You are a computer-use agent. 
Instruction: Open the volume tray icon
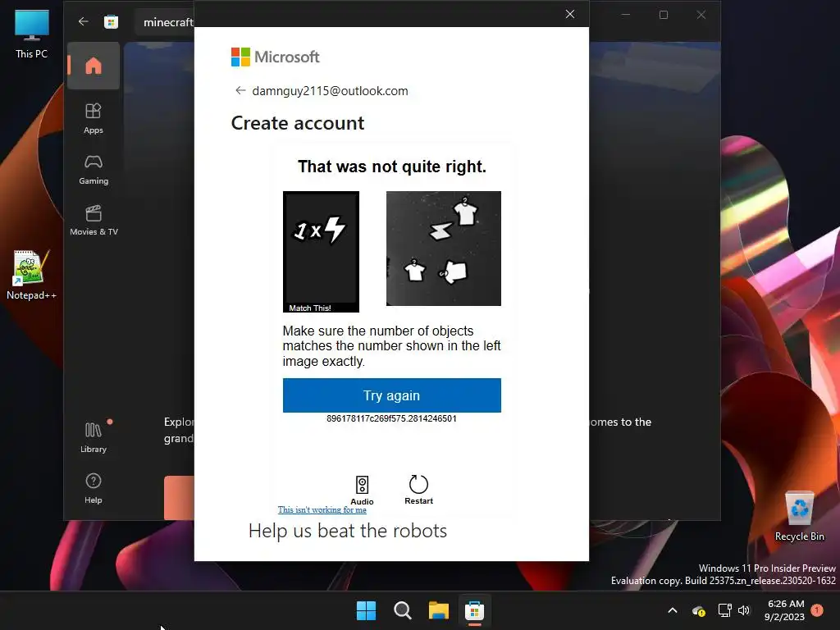click(744, 610)
